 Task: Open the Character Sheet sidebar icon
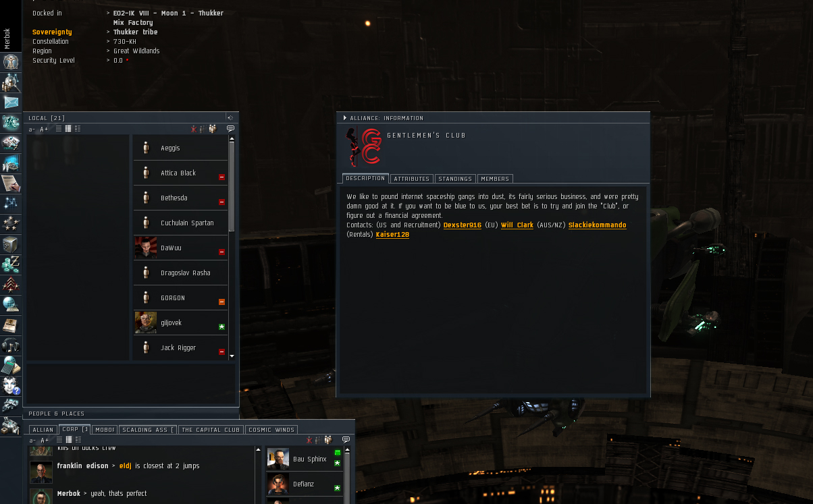click(11, 62)
